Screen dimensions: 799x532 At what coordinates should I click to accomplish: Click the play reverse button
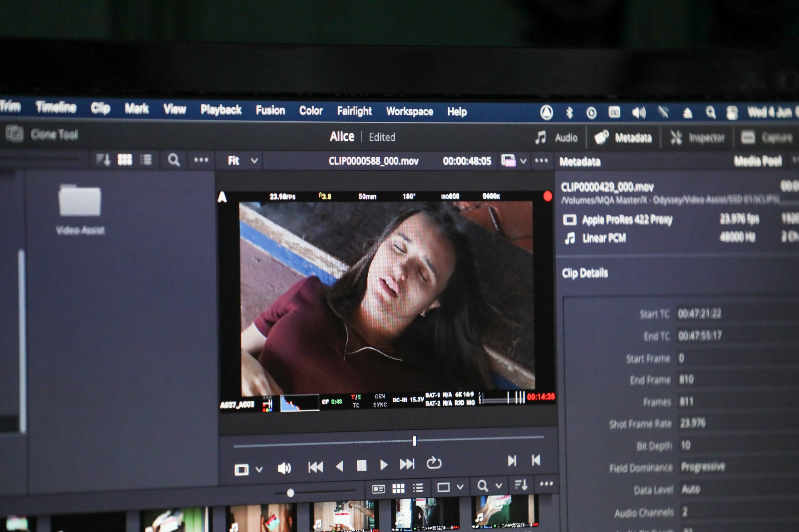339,466
